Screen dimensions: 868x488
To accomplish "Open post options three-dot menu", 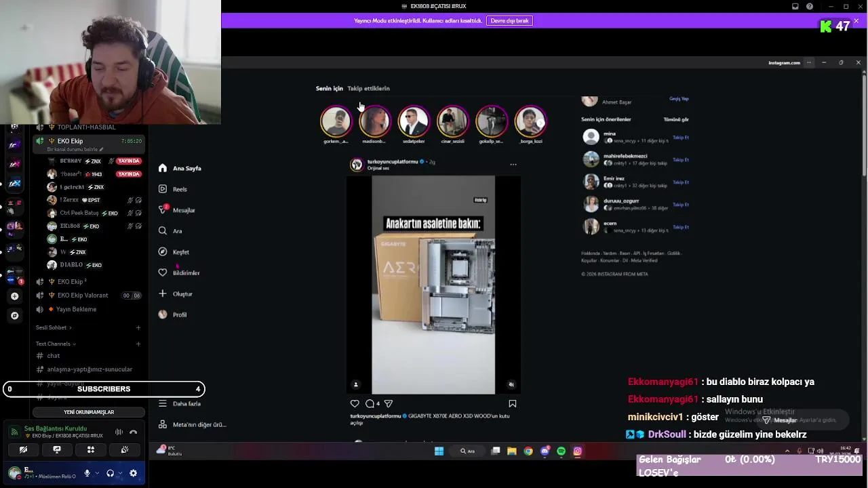I will pos(513,164).
